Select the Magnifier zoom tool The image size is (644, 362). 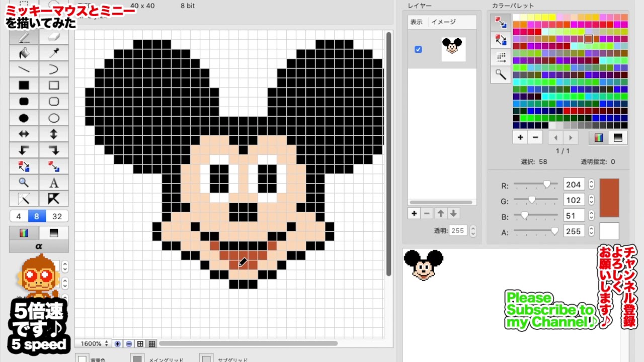(x=24, y=183)
